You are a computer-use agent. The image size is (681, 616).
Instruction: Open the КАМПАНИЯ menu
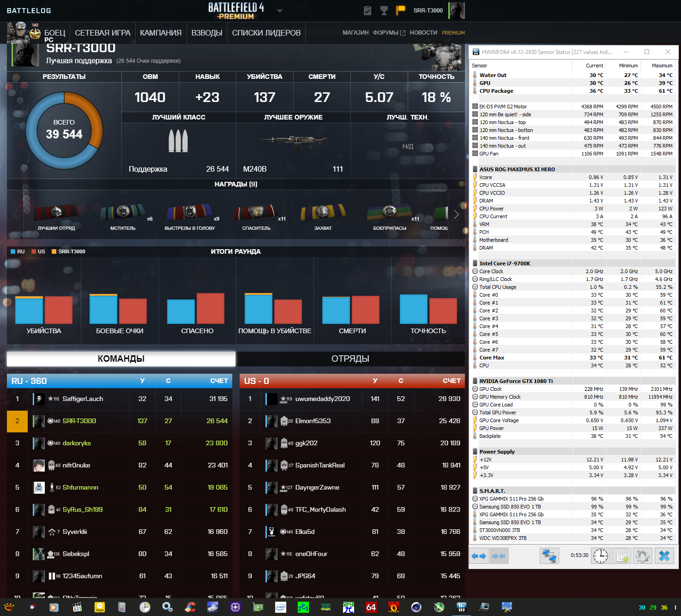[x=161, y=33]
